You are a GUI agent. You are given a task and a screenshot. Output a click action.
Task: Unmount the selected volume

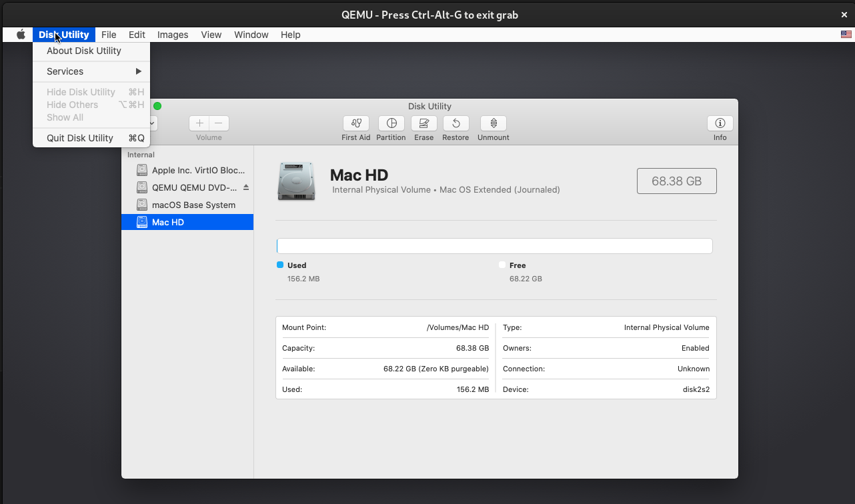[494, 123]
